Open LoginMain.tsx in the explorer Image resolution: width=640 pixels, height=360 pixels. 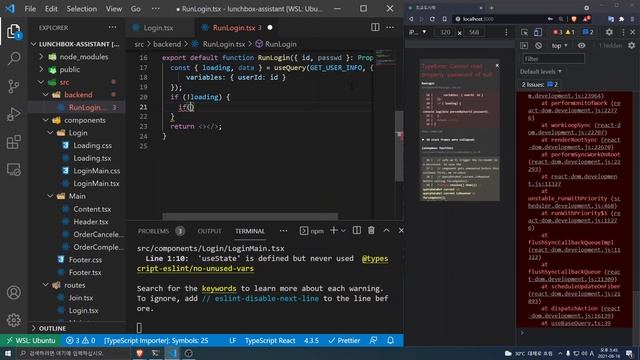click(x=96, y=183)
